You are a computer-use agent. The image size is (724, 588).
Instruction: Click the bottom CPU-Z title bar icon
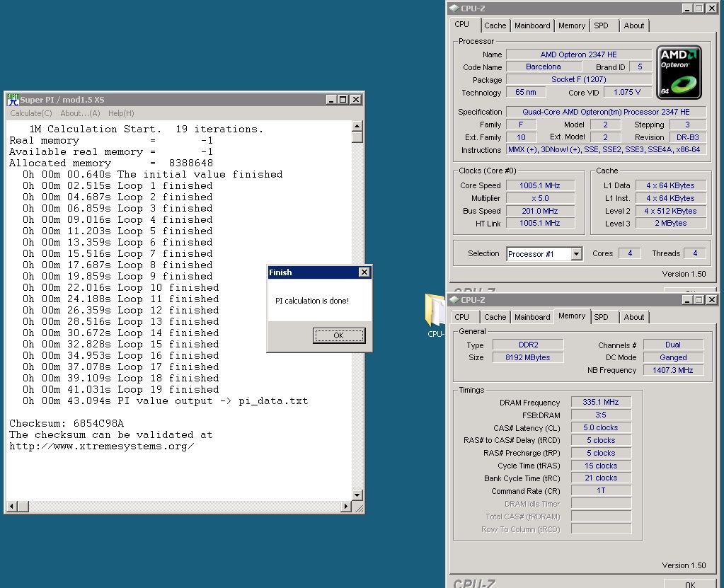[x=454, y=300]
